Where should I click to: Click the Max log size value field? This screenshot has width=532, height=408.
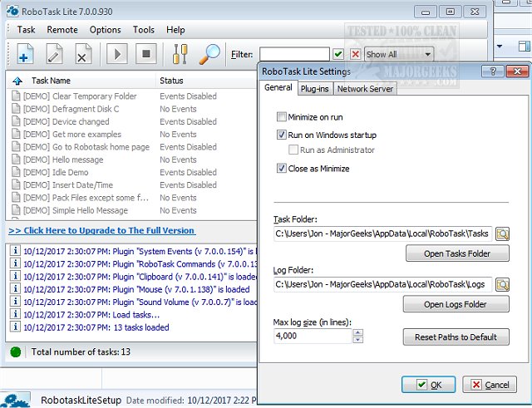coord(313,336)
